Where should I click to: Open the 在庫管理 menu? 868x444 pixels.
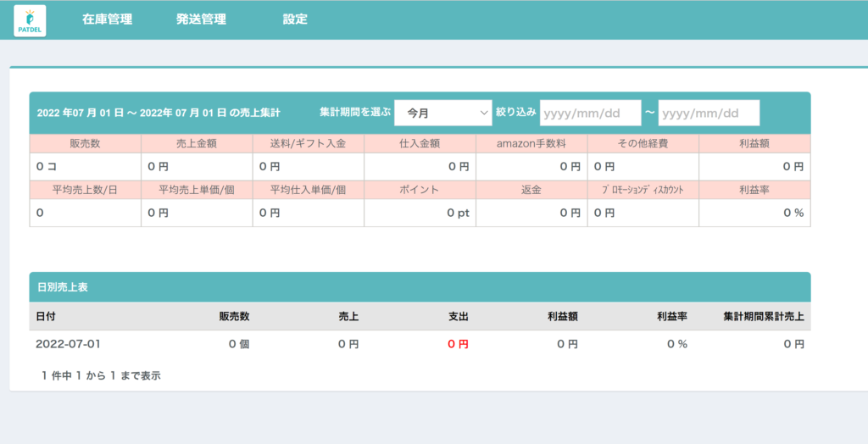tap(107, 19)
